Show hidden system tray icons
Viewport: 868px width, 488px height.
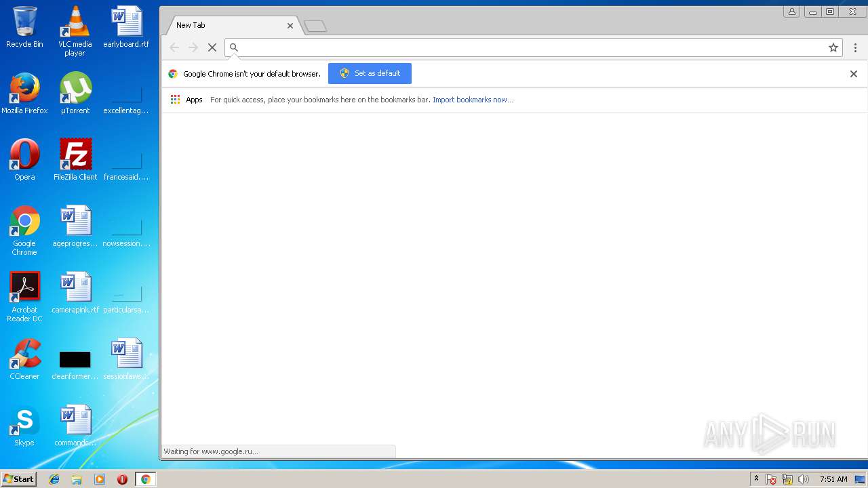coord(756,479)
